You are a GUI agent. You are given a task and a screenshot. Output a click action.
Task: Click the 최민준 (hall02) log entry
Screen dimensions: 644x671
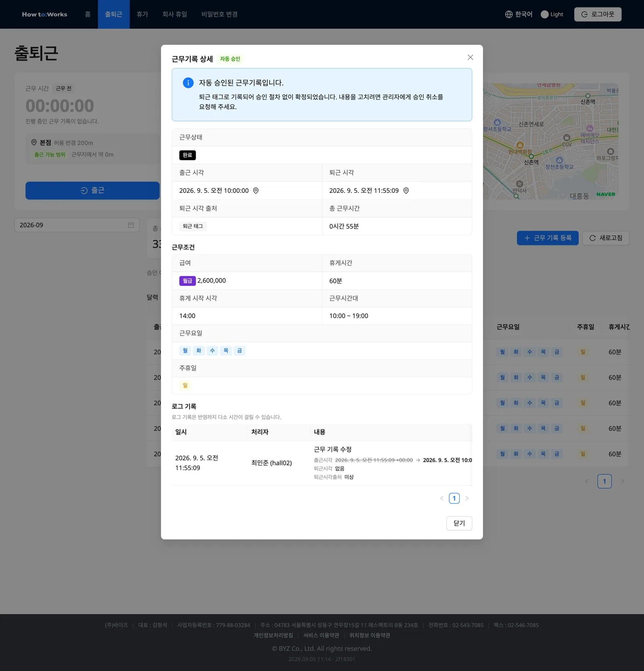272,463
